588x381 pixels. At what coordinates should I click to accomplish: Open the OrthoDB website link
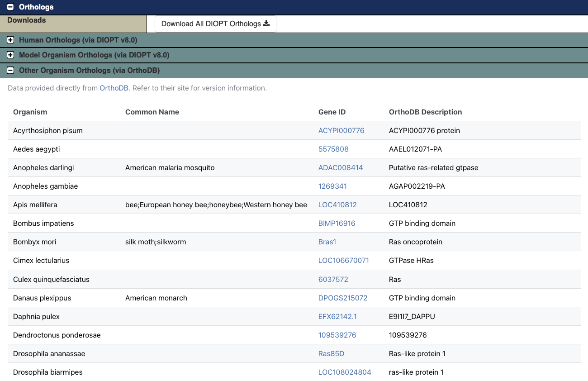click(114, 88)
